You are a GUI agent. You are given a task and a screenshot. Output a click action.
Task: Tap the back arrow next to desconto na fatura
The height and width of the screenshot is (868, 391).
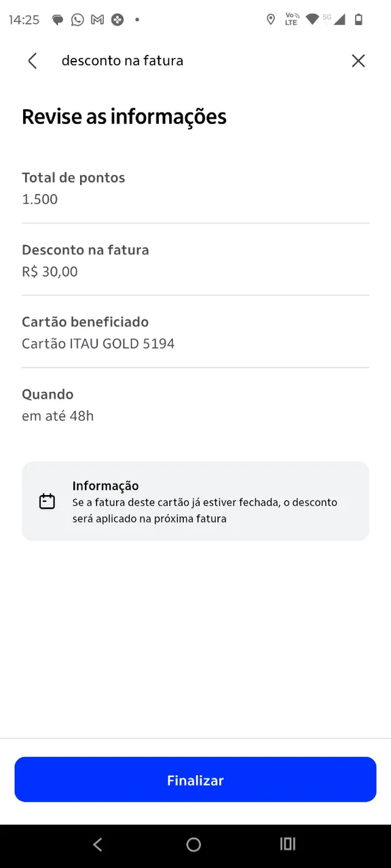click(32, 61)
